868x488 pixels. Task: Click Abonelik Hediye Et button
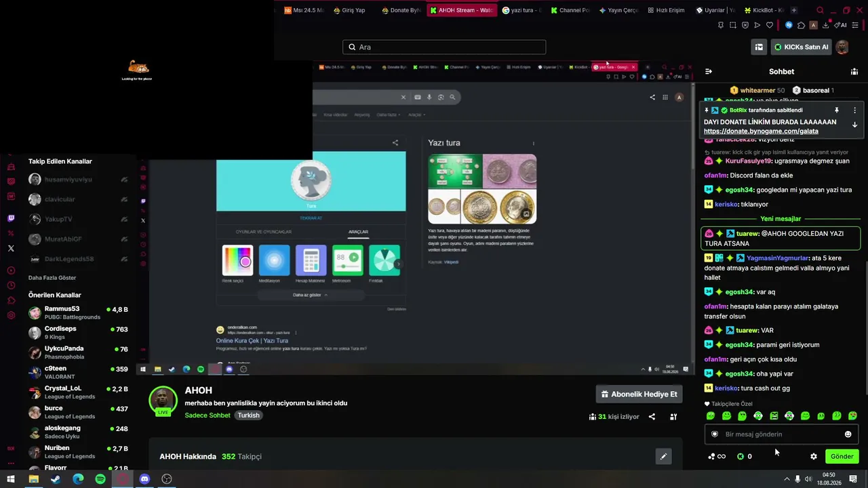pos(639,394)
